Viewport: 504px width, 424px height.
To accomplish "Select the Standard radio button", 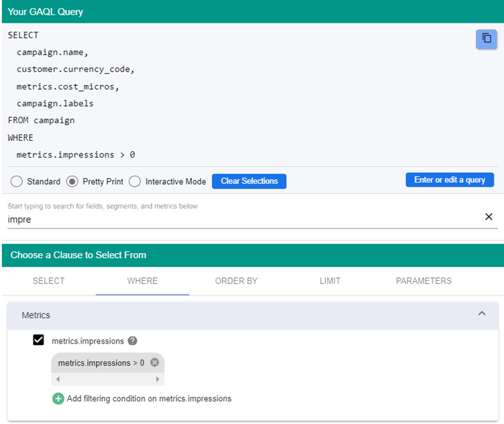I will click(x=16, y=182).
